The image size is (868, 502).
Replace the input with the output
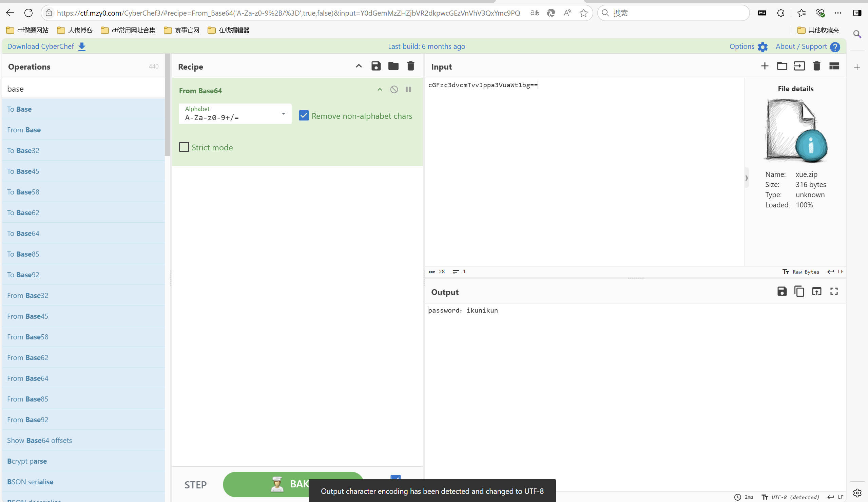coord(817,292)
